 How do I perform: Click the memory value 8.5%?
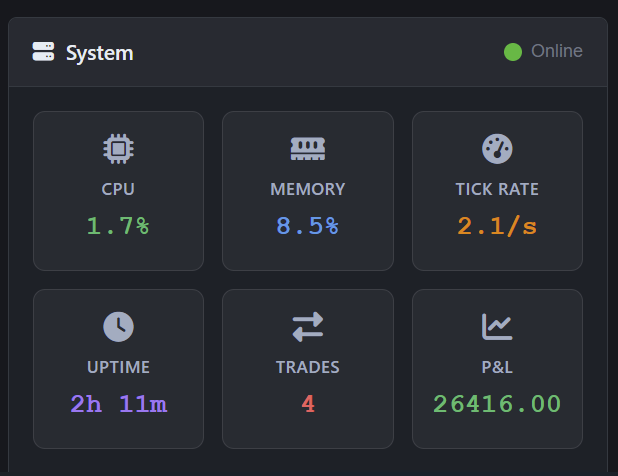pyautogui.click(x=307, y=226)
